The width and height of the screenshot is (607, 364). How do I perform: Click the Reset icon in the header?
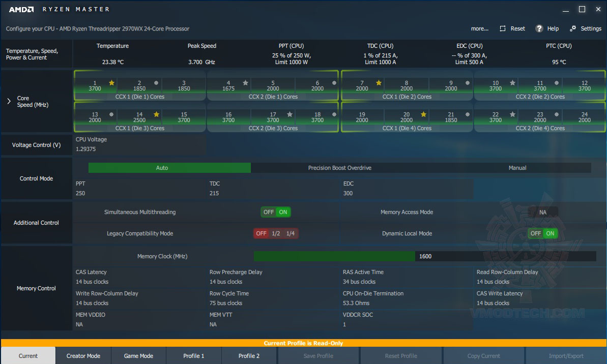click(503, 28)
